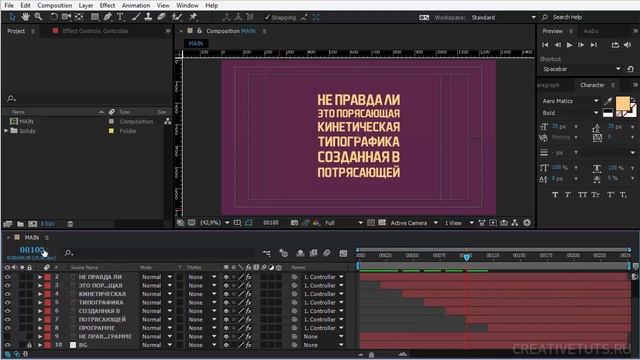The width and height of the screenshot is (640, 360).
Task: Open the Bold font style dropdown
Action: coord(570,113)
